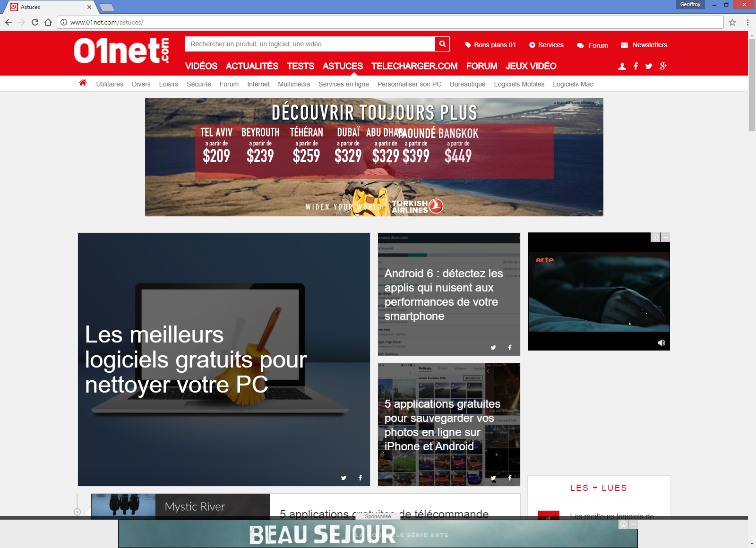Open 01net Google Plus icon in header
The image size is (756, 548).
(663, 67)
